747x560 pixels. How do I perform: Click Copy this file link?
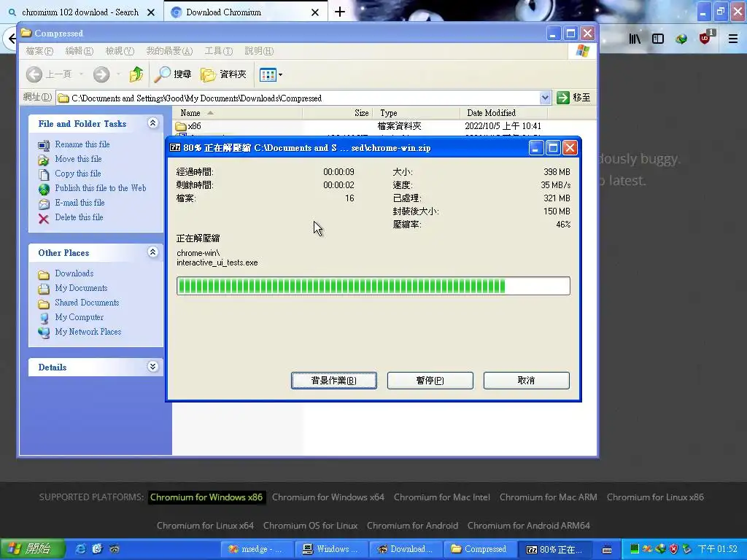click(77, 174)
